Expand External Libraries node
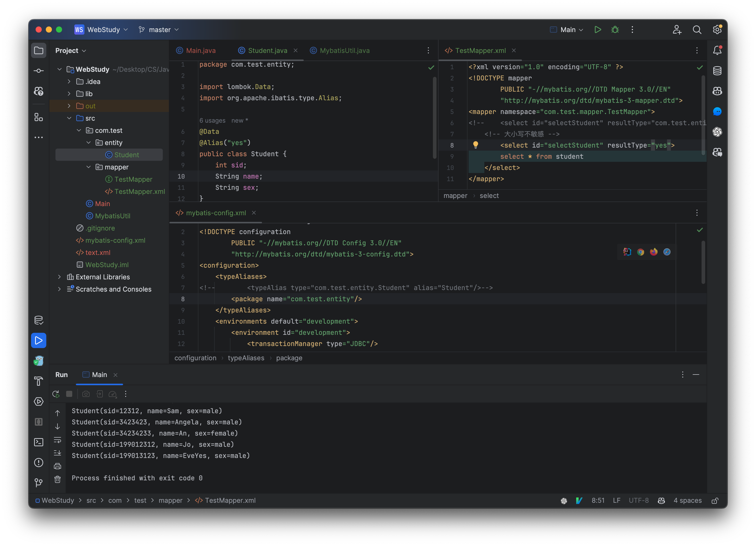 point(59,277)
